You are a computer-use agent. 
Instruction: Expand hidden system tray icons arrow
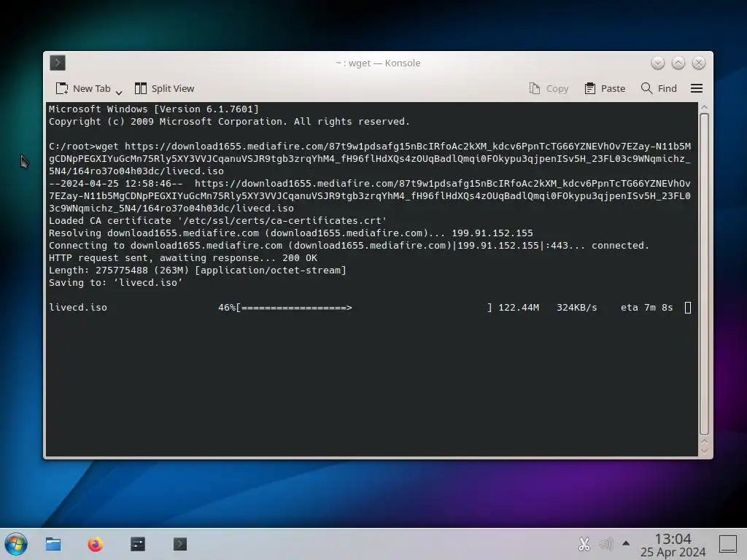tap(626, 543)
